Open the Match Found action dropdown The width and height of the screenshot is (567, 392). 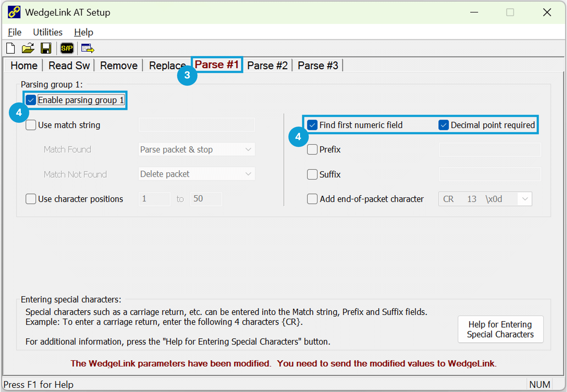point(248,150)
